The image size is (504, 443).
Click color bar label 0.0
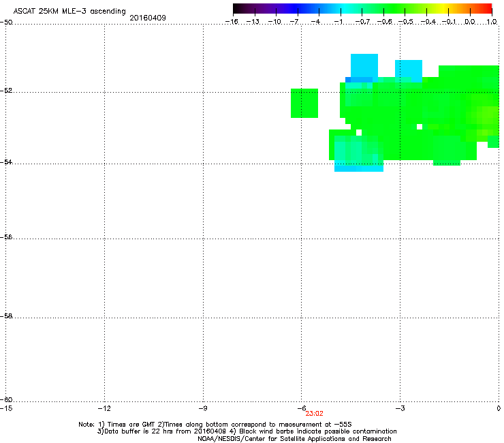coord(470,22)
